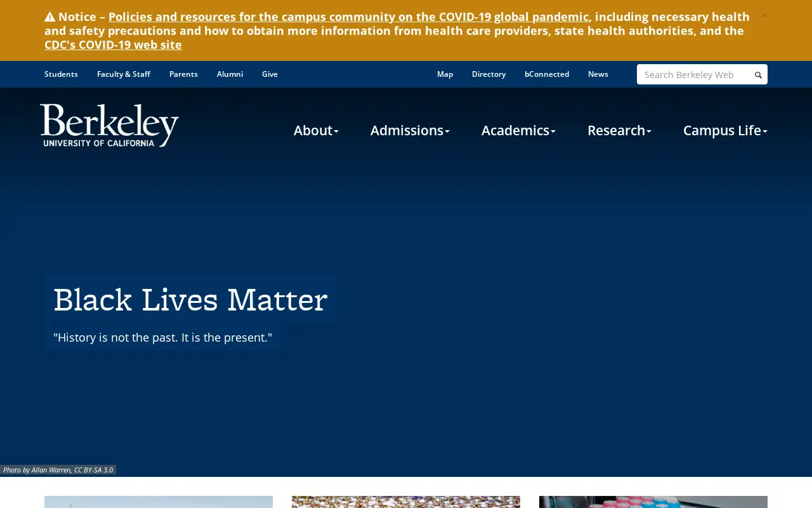The width and height of the screenshot is (812, 508).
Task: Open the Students link
Action: click(61, 74)
